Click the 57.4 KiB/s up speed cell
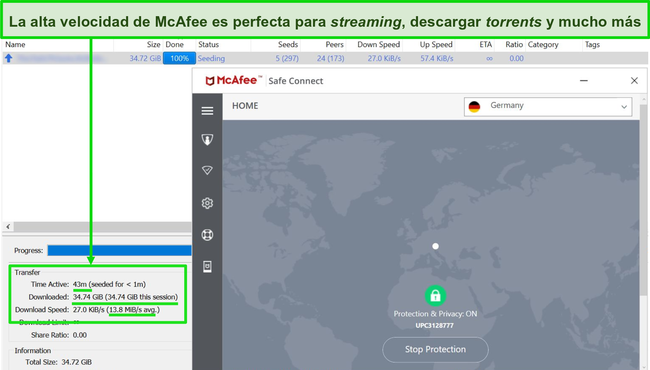Image resolution: width=650 pixels, height=370 pixels. (x=437, y=58)
